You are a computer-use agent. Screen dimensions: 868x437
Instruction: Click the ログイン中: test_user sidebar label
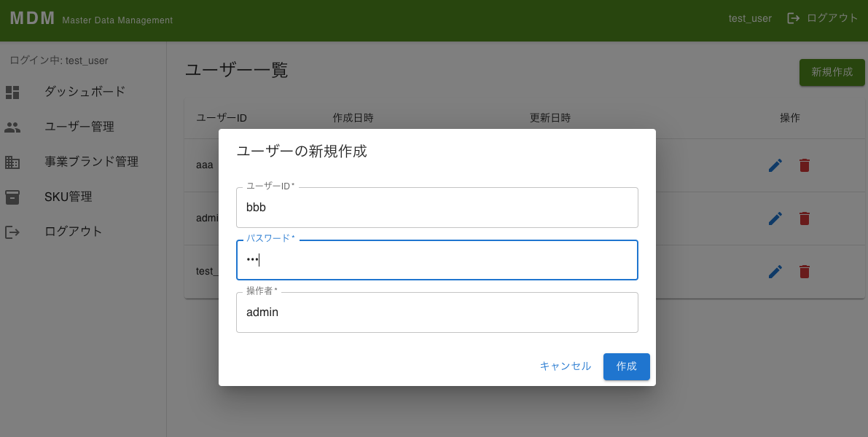click(x=59, y=60)
